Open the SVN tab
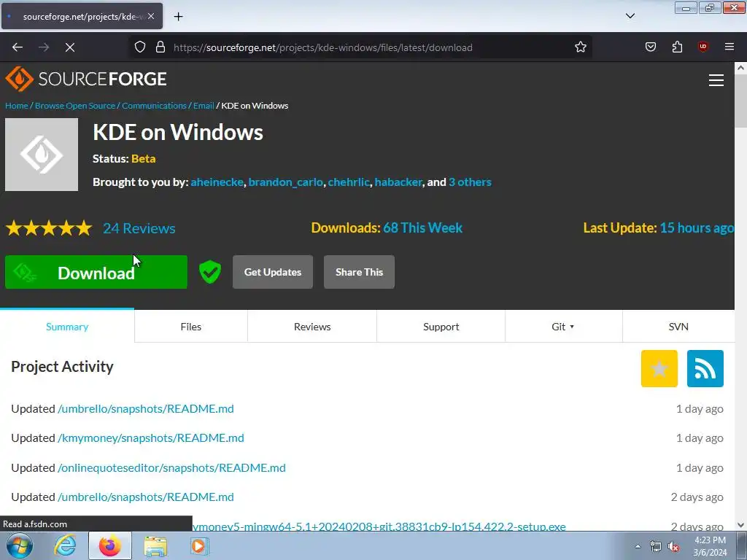Viewport: 747px width, 560px height. [x=678, y=326]
